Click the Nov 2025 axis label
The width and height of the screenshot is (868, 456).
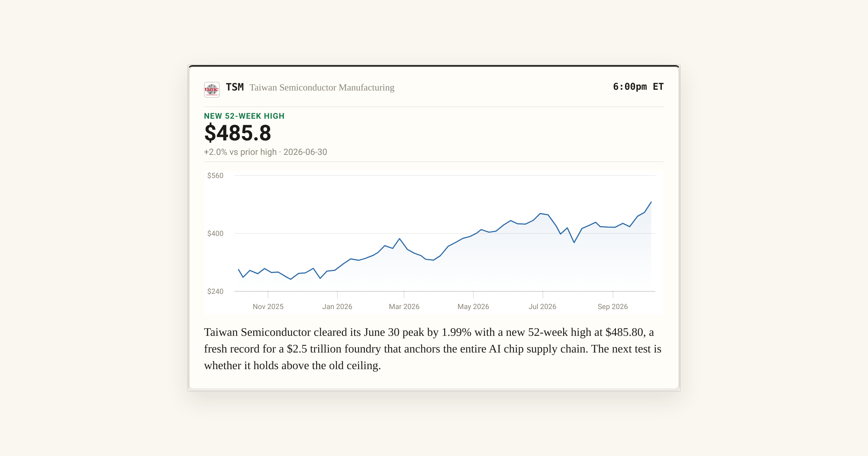pos(268,307)
